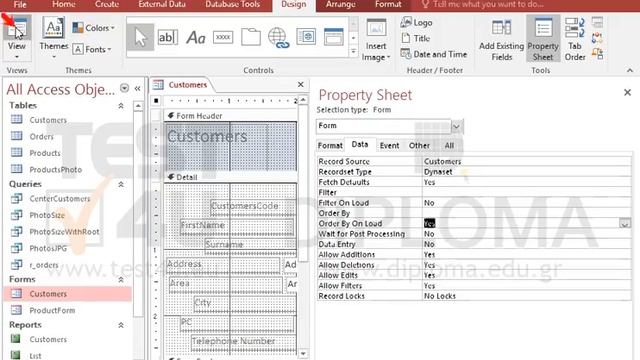Open the File tab

pyautogui.click(x=20, y=4)
